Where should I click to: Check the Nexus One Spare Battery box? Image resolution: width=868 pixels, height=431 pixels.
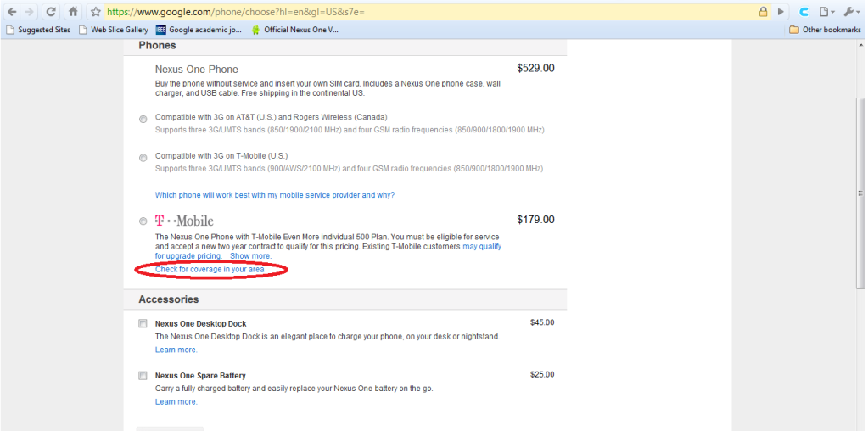point(143,376)
